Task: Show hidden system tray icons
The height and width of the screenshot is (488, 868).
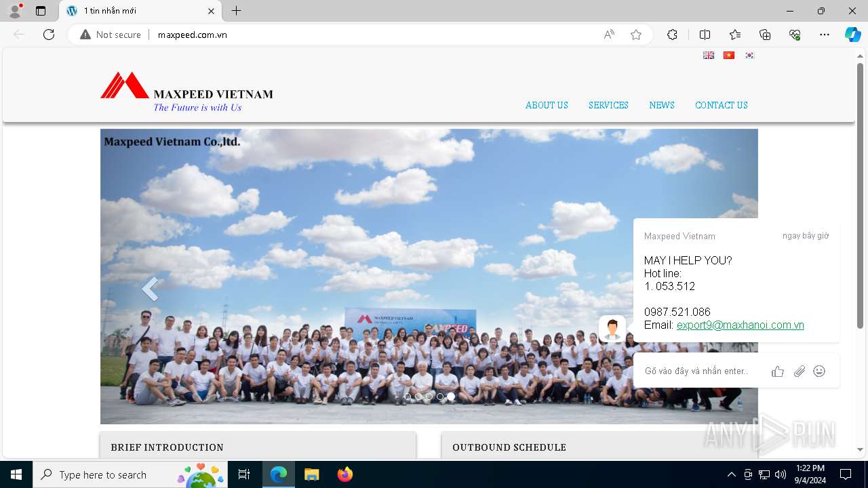Action: [x=731, y=474]
